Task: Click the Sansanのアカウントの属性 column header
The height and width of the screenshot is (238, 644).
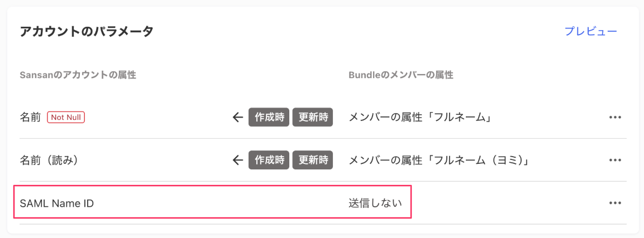Action: coord(78,75)
